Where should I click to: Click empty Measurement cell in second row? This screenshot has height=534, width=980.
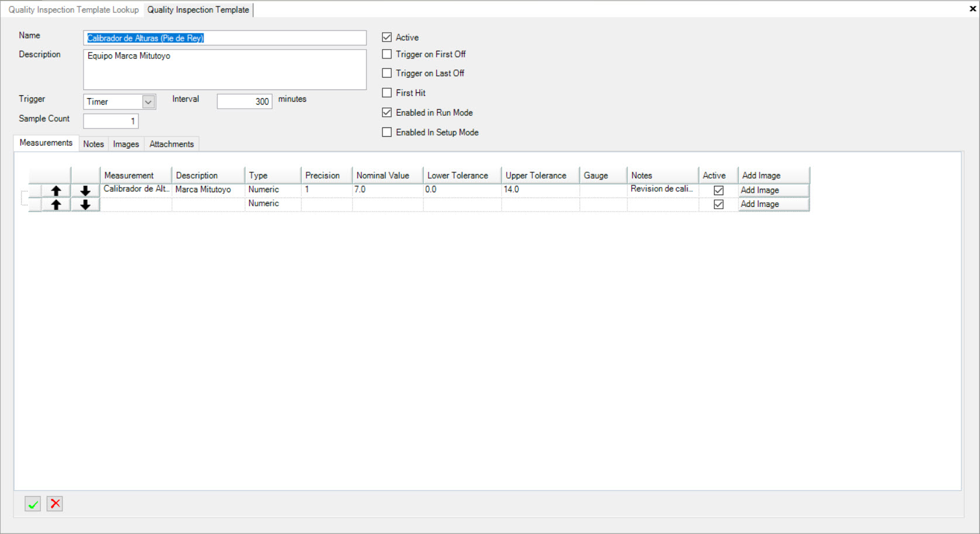tap(136, 204)
